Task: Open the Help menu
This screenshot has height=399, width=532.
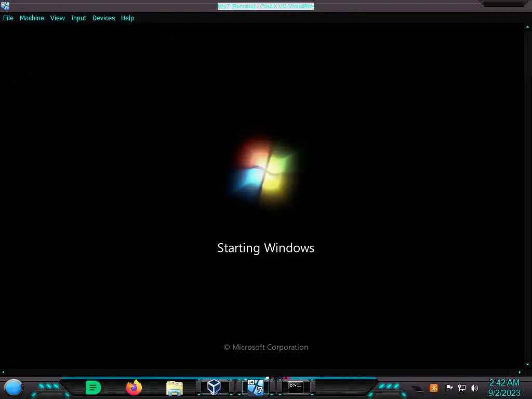Action: 127,18
